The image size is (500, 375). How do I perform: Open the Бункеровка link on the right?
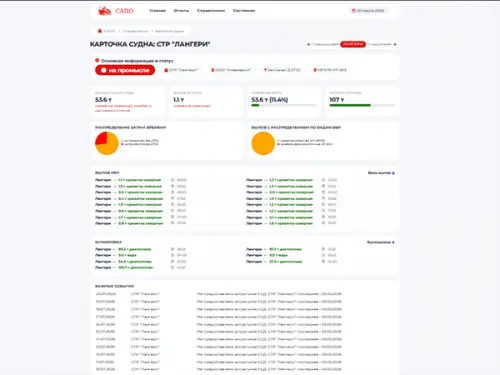pos(381,242)
